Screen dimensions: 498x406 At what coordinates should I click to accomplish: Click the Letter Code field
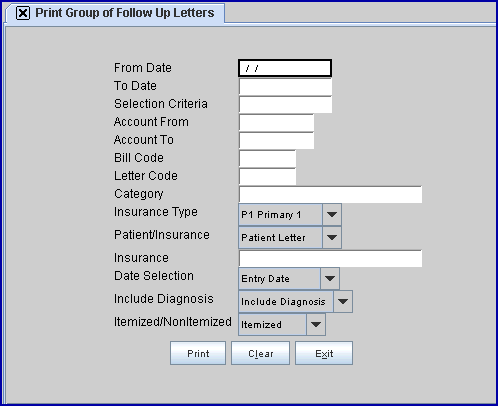(x=267, y=177)
